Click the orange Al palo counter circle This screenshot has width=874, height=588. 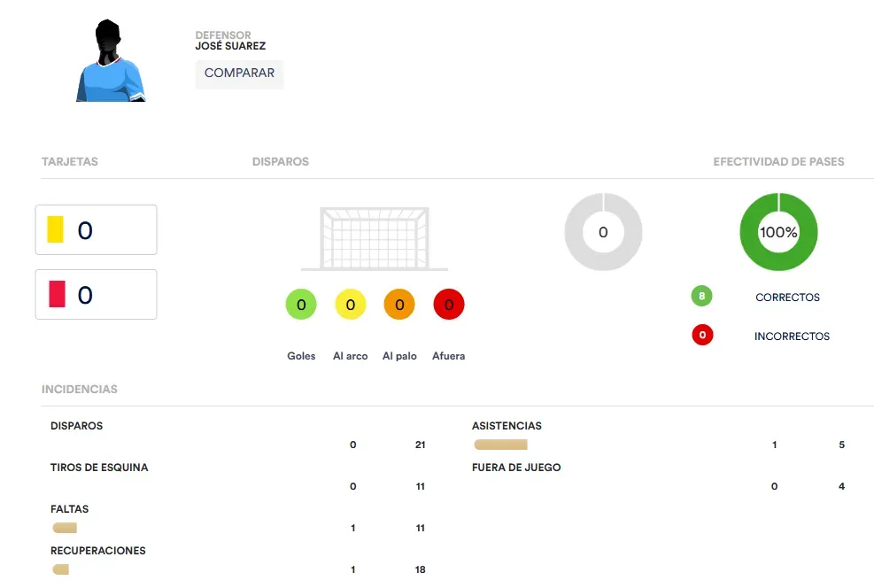tap(399, 305)
